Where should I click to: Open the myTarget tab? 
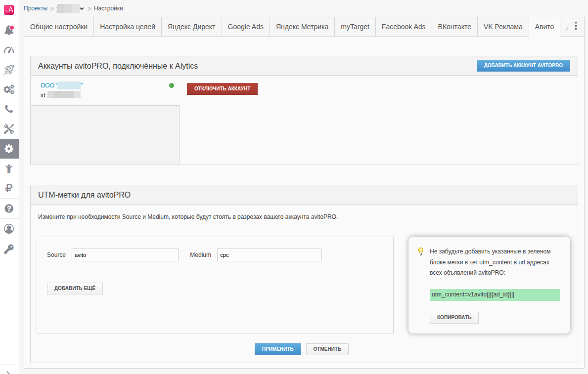355,27
